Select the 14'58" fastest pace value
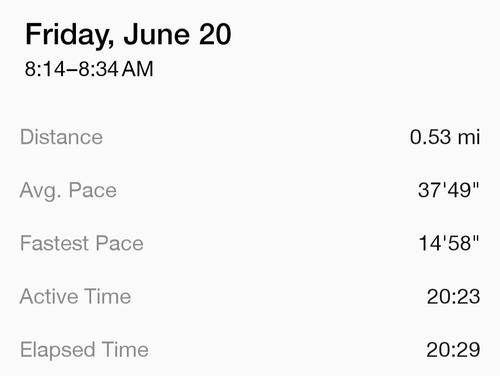This screenshot has width=500, height=376. click(x=449, y=243)
